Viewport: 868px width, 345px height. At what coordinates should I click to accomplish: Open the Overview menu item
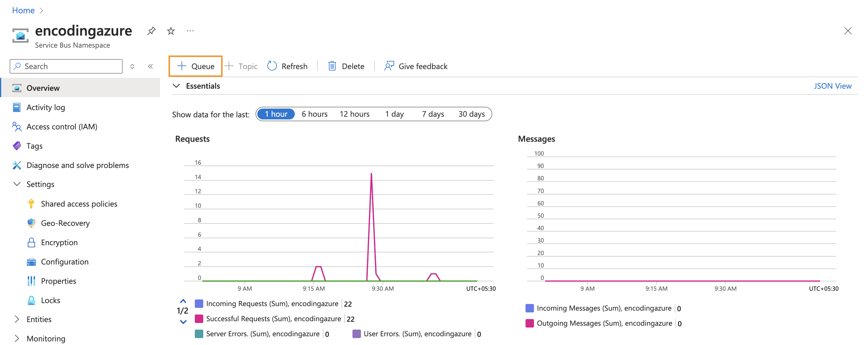coord(43,87)
